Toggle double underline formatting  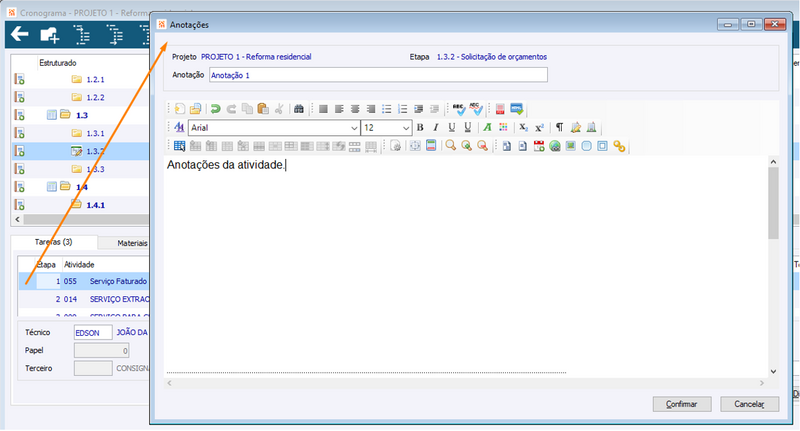(467, 127)
